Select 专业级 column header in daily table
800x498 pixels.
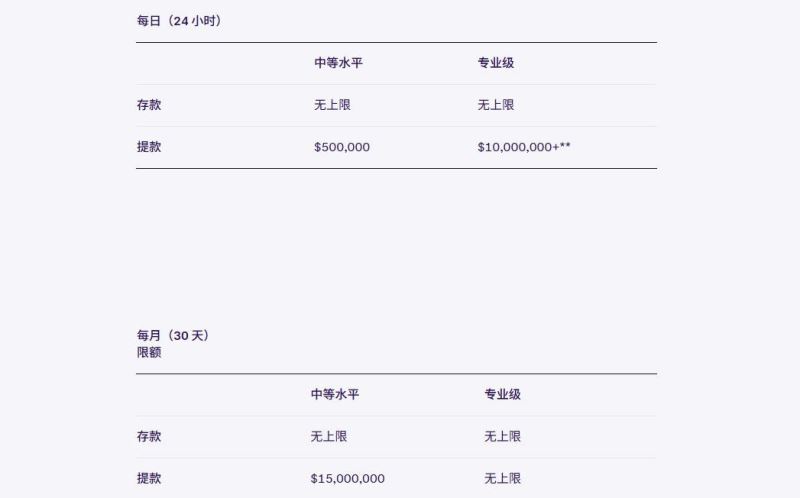click(495, 63)
